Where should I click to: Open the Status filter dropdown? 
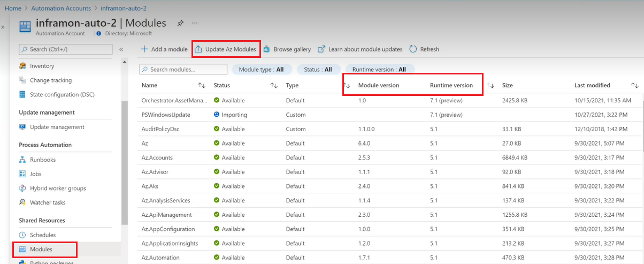tap(318, 70)
